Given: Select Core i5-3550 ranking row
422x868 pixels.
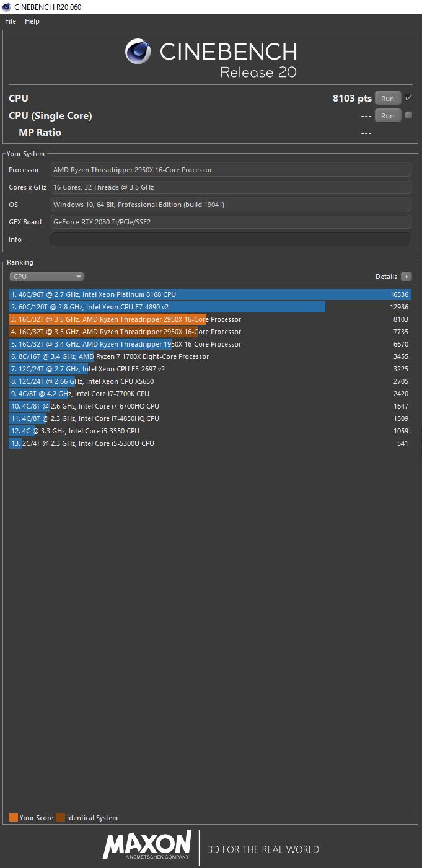Looking at the screenshot, I should point(210,431).
